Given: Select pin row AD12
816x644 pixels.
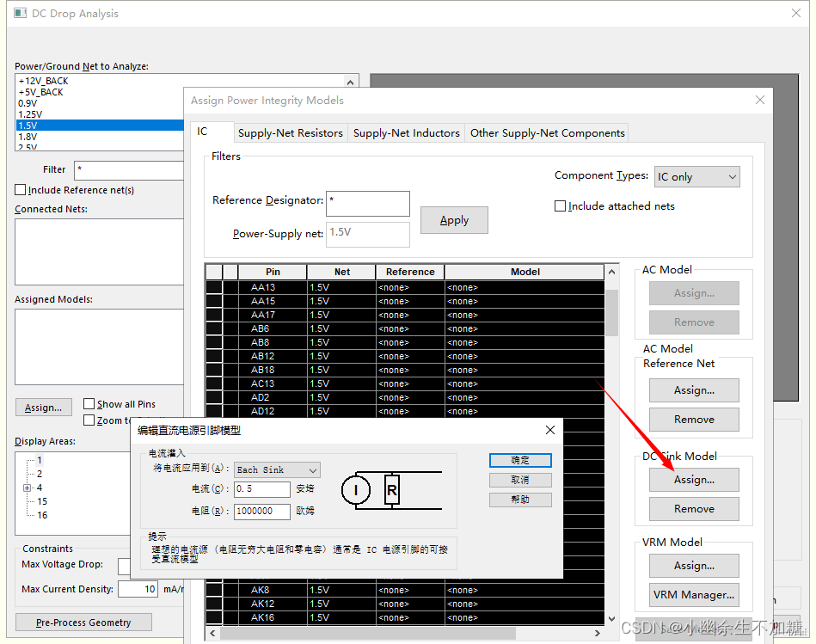Looking at the screenshot, I should (405, 411).
